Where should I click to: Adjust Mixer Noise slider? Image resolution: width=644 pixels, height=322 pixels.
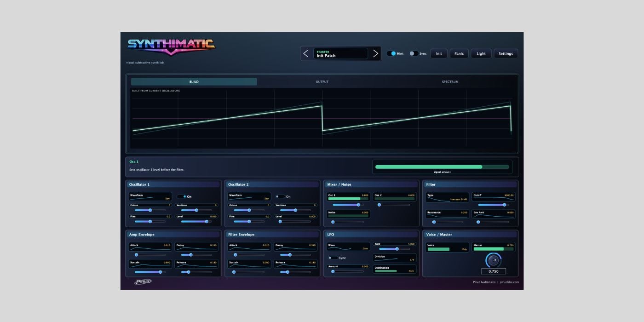348,222
